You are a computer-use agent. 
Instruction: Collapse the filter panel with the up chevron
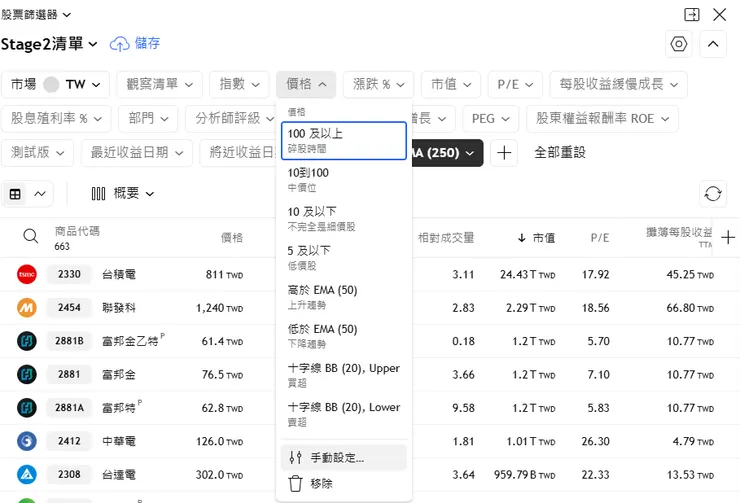713,44
